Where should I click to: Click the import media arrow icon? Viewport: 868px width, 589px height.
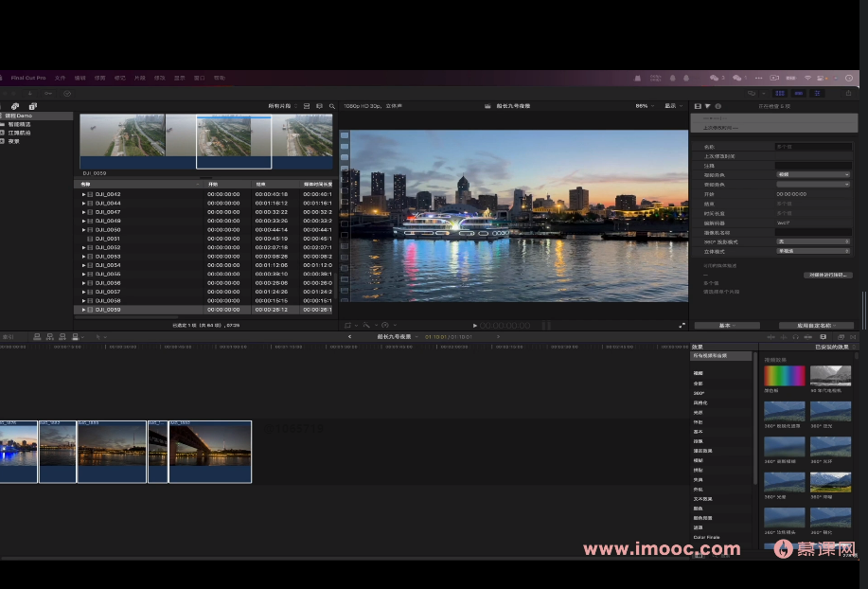(29, 93)
